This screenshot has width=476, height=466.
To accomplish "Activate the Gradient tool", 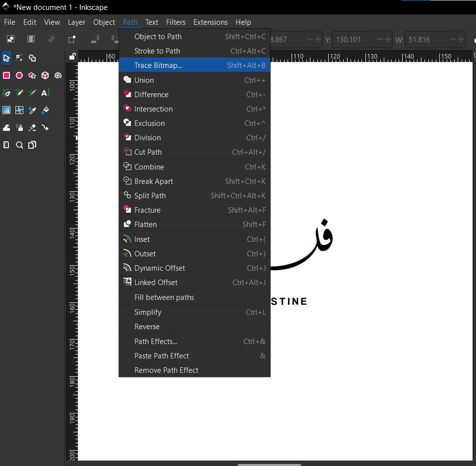I will click(6, 110).
